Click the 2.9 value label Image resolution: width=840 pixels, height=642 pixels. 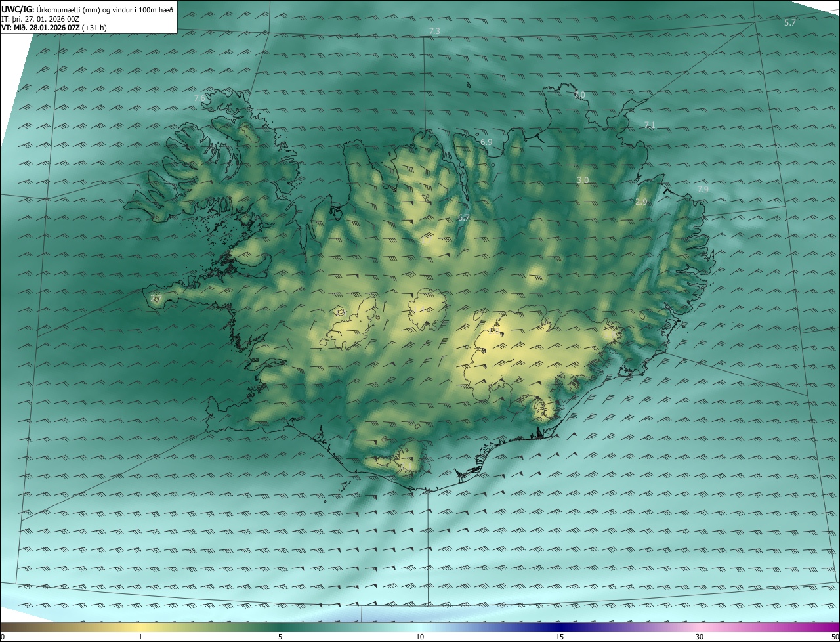641,202
